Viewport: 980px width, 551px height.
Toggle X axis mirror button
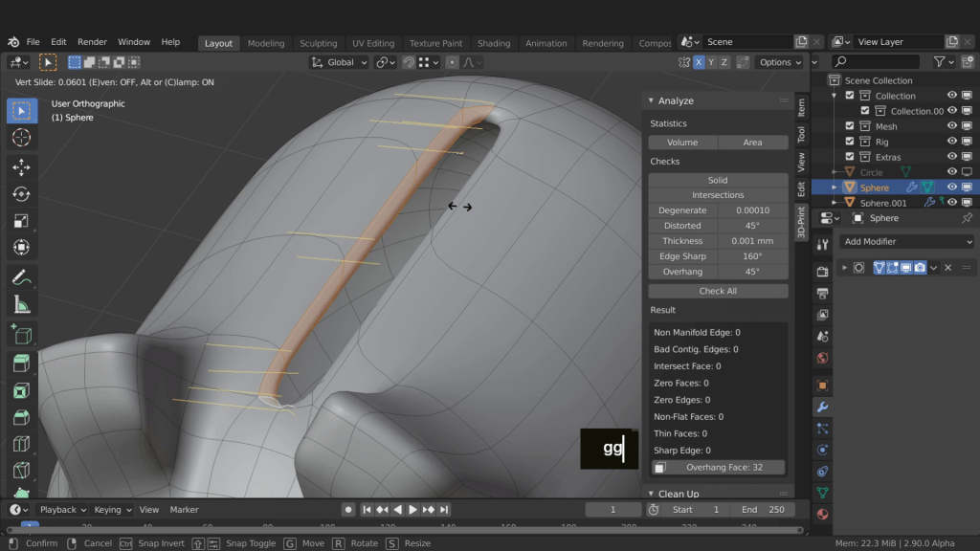tap(699, 62)
